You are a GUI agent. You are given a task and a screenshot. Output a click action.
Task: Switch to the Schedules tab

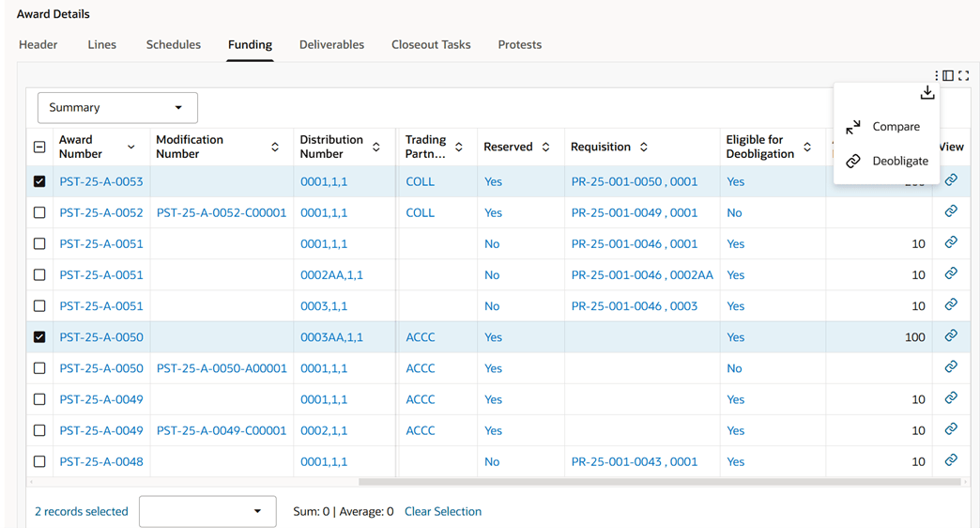173,44
